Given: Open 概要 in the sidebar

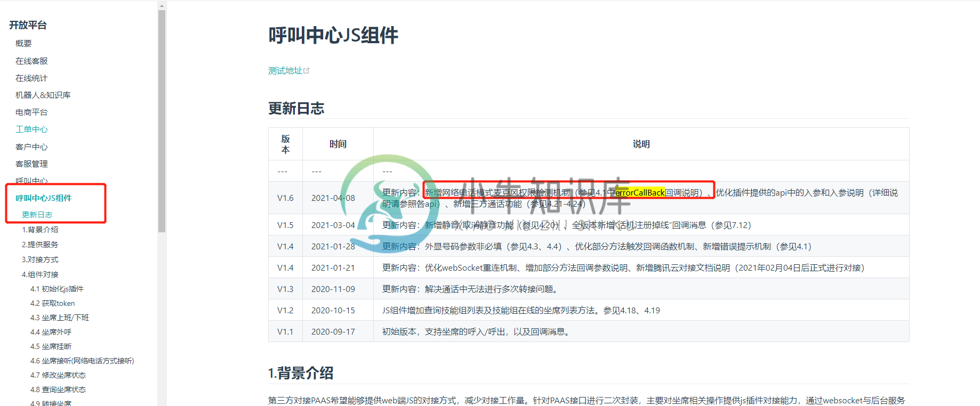Looking at the screenshot, I should point(23,44).
